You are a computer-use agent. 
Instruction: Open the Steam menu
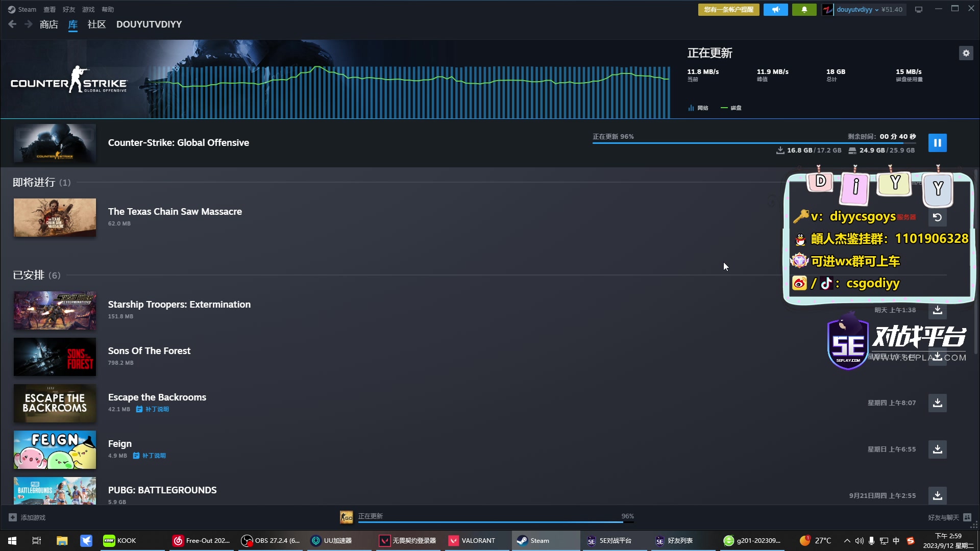[x=27, y=10]
